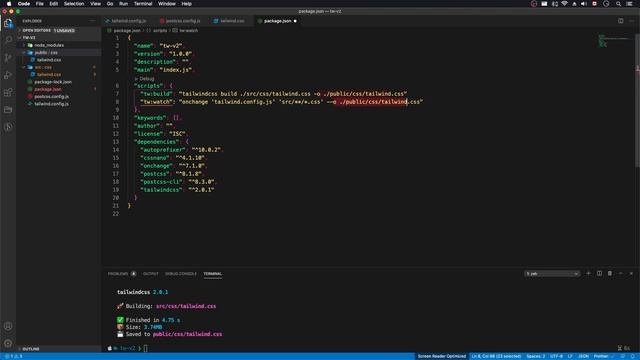
Task: Click the UTF-8 encoding selector
Action: [556, 356]
